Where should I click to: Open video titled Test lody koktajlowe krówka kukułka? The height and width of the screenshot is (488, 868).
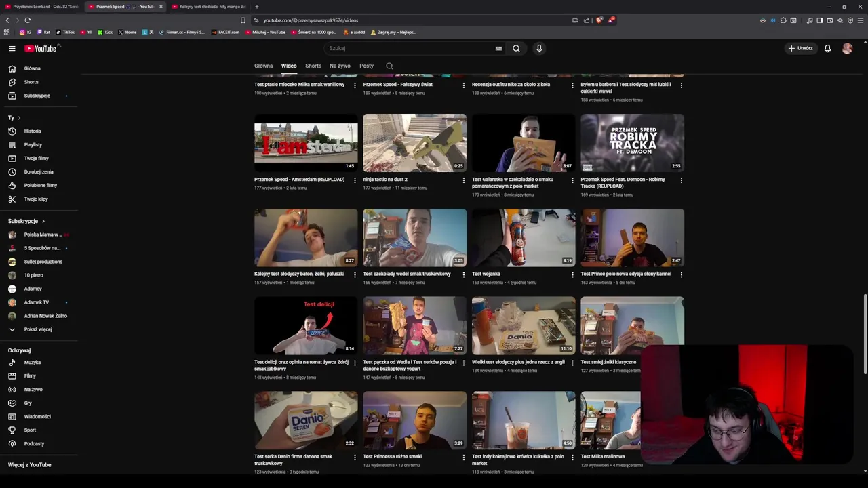tap(518, 460)
